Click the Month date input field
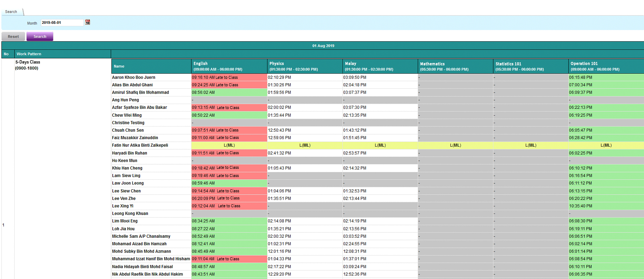This screenshot has height=279, width=644. 62,22
